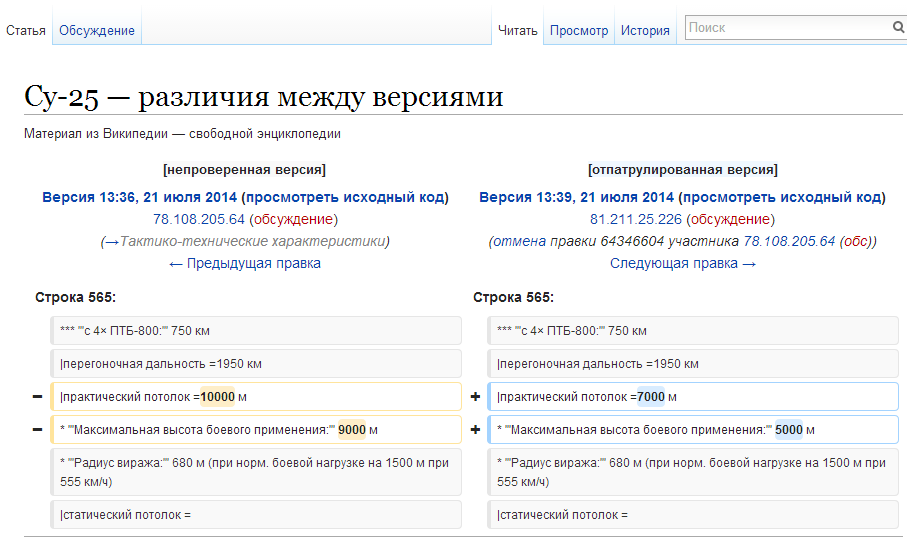View source code of the 13:36 version
907x543 pixels.
[345, 197]
